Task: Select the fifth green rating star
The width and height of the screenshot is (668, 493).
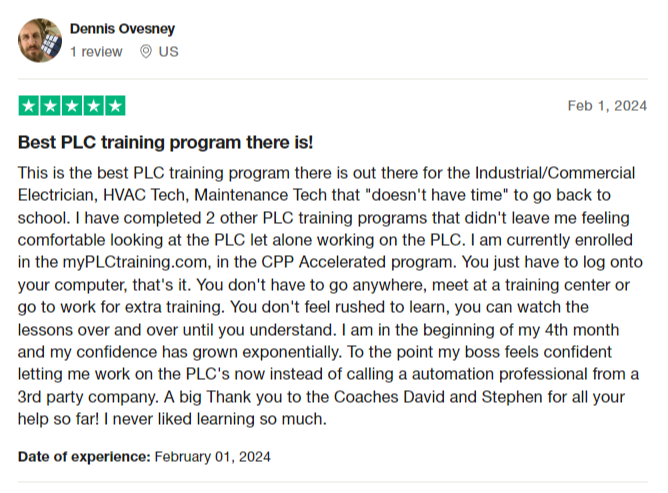Action: point(115,106)
